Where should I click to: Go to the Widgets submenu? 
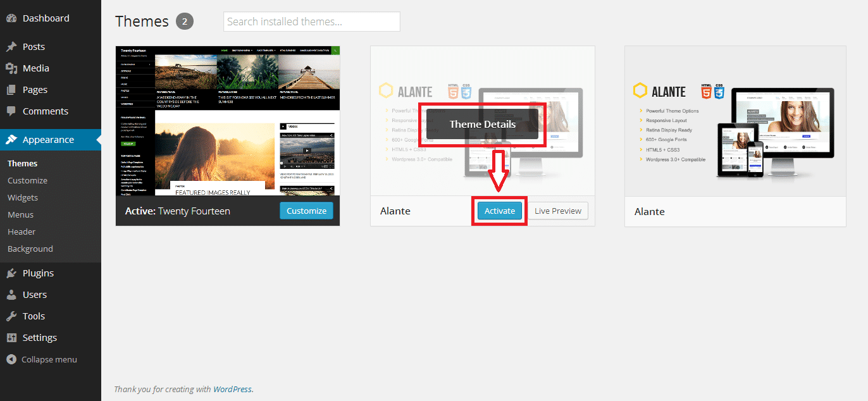point(23,197)
